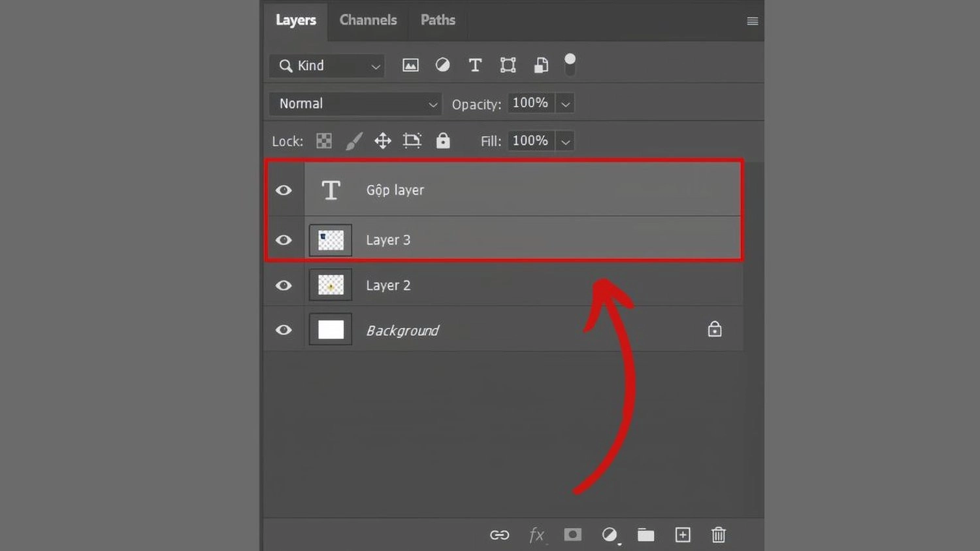
Task: Turn layer filtering on or off
Action: point(570,64)
